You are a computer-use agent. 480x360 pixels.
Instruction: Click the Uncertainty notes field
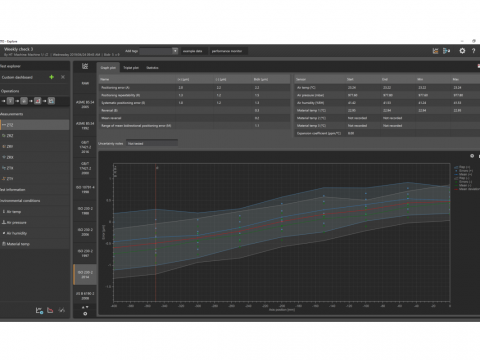pyautogui.click(x=152, y=143)
